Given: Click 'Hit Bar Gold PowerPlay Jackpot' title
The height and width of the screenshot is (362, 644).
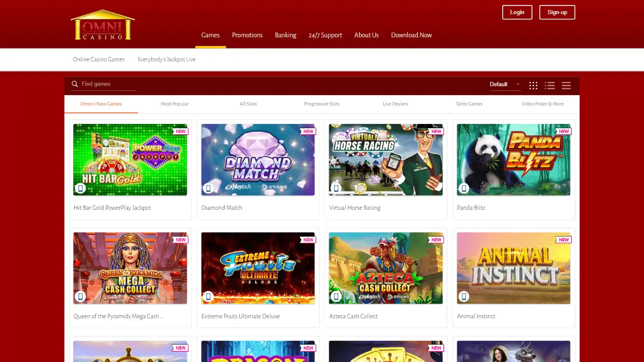Looking at the screenshot, I should (x=112, y=208).
